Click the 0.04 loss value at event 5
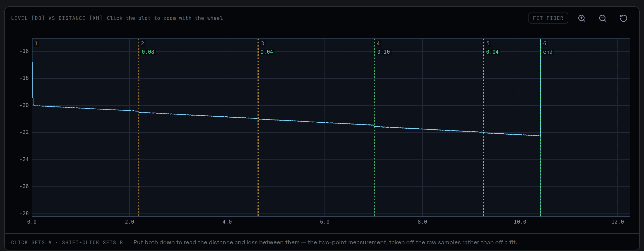644x251 pixels. [492, 52]
